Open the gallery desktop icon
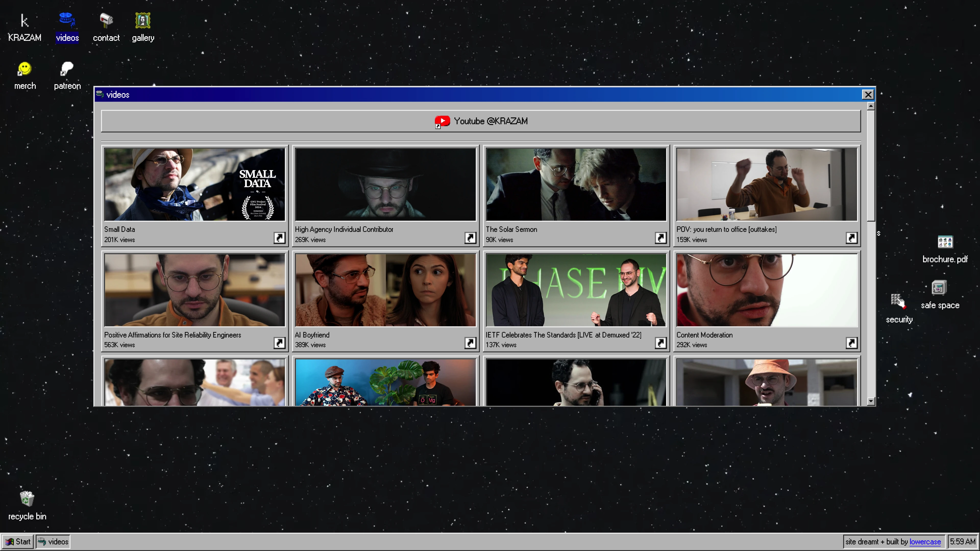The height and width of the screenshot is (551, 980). (143, 27)
